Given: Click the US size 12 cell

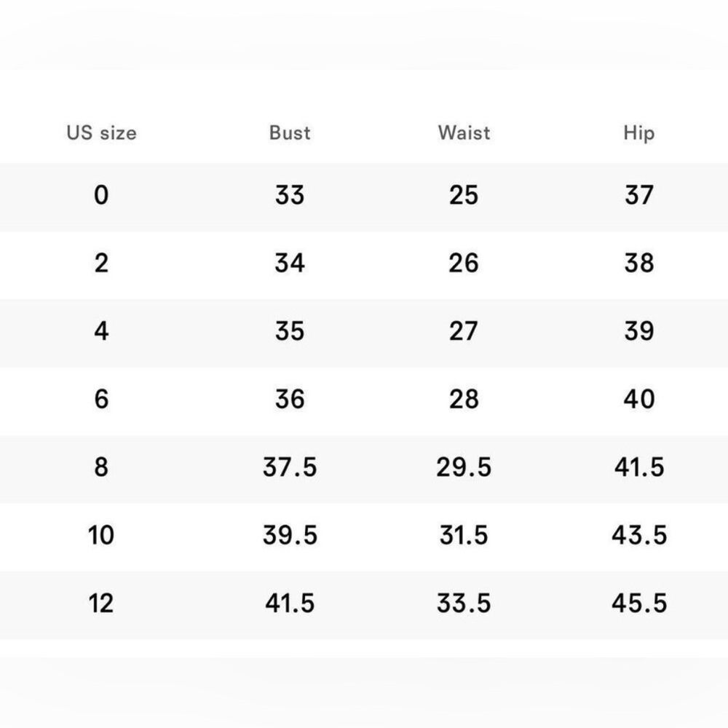Looking at the screenshot, I should 100,604.
